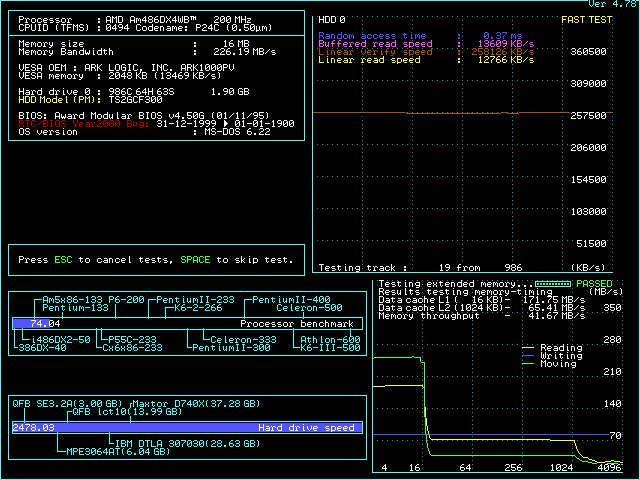
Task: Select the processor benchmark value 74.04
Action: click(x=45, y=324)
